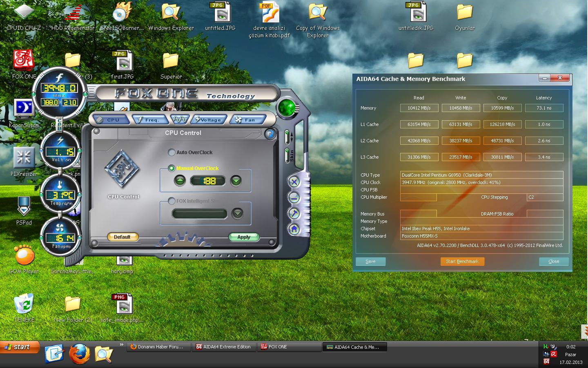Click FOX ONE round minimize icon
This screenshot has width=588, height=368.
294,198
